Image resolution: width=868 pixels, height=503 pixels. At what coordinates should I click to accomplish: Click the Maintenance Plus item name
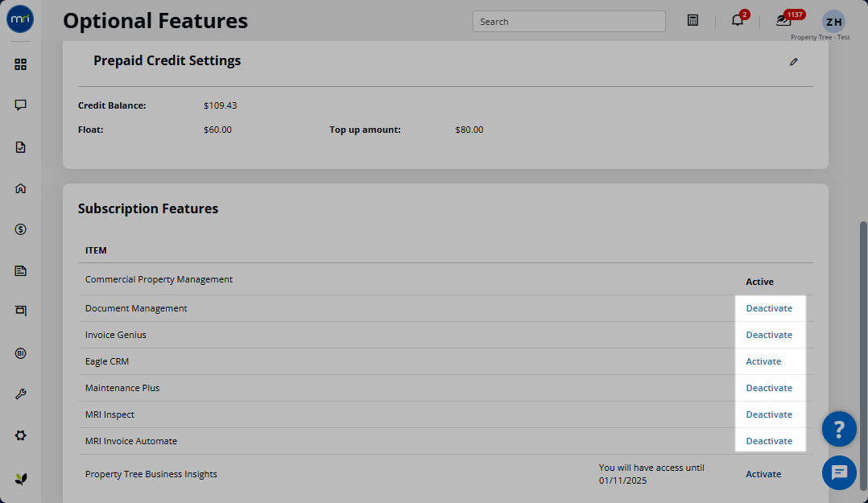point(122,388)
